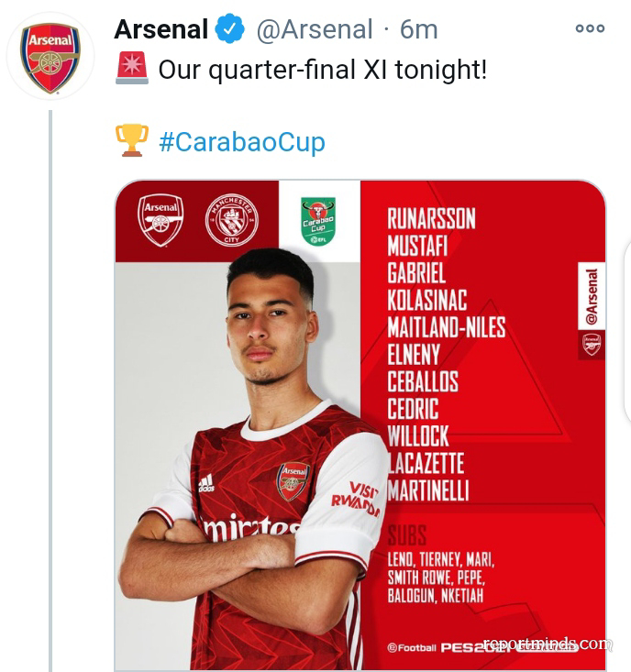
Task: Click the green Carabao Cup logo
Action: point(318,221)
